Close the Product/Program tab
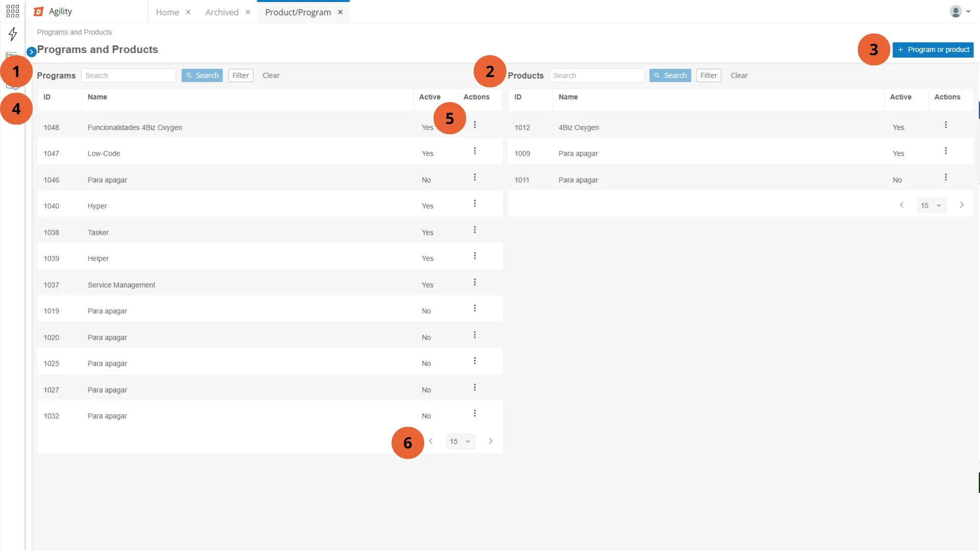Image resolution: width=980 pixels, height=551 pixels. point(340,12)
